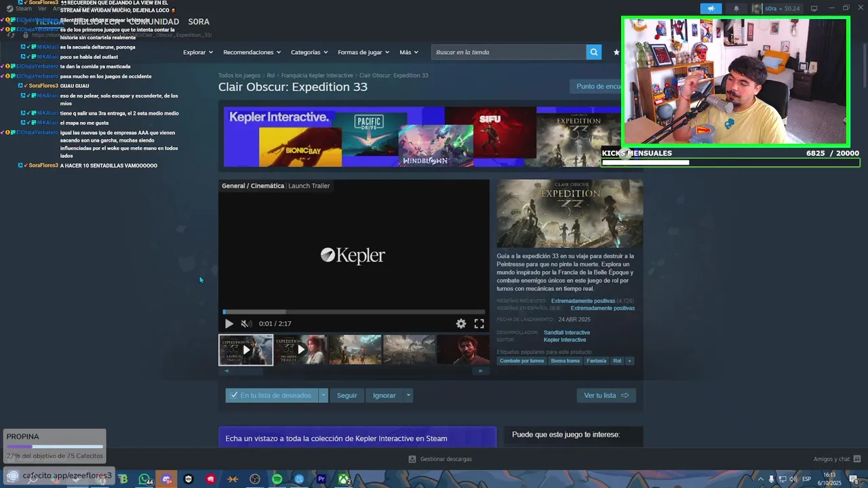868x488 pixels.
Task: Click the Pacific Drive banner image
Action: (370, 134)
